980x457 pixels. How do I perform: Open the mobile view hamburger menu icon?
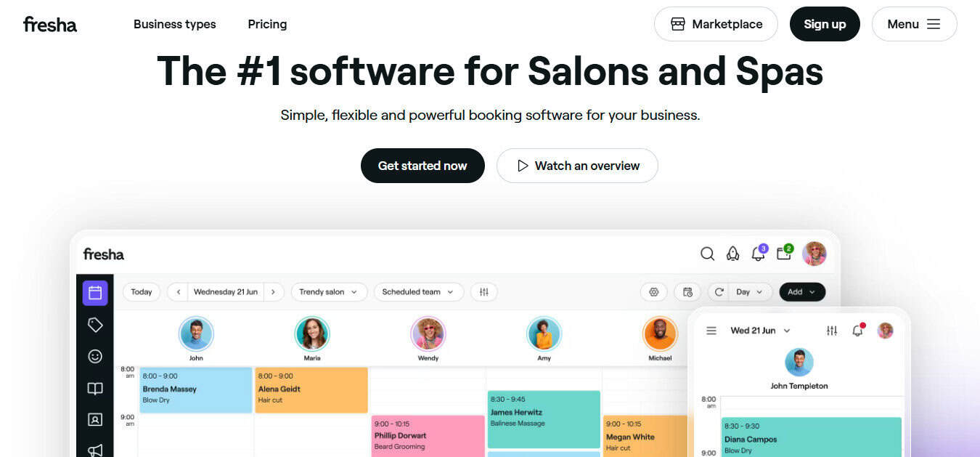711,331
